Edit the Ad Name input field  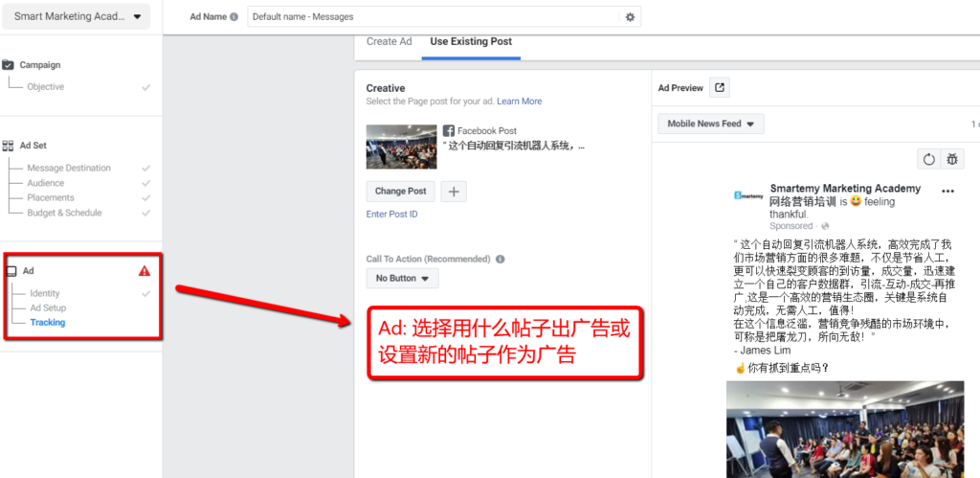pyautogui.click(x=433, y=17)
